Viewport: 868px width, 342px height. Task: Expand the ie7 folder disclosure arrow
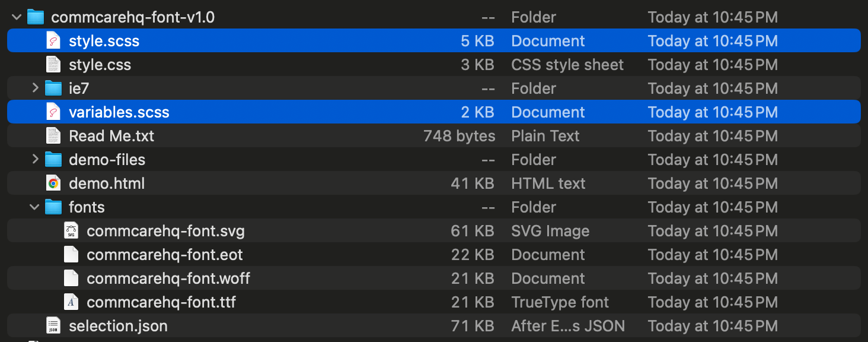click(35, 88)
